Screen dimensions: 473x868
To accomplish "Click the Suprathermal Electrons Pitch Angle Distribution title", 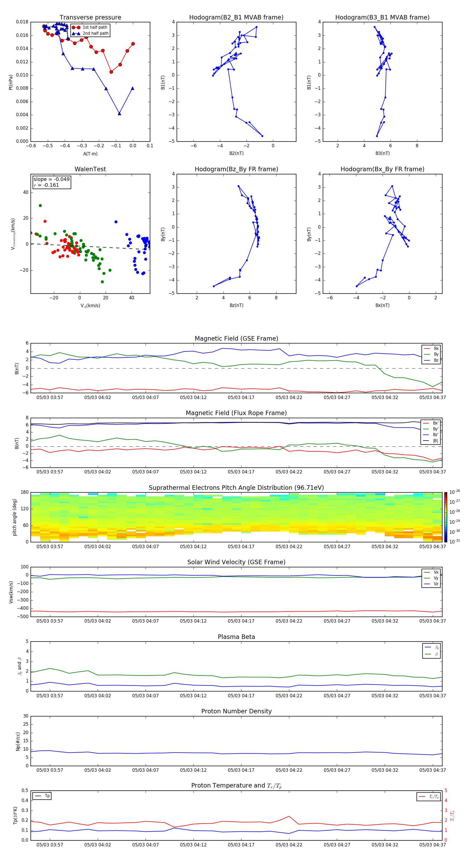I will (236, 488).
